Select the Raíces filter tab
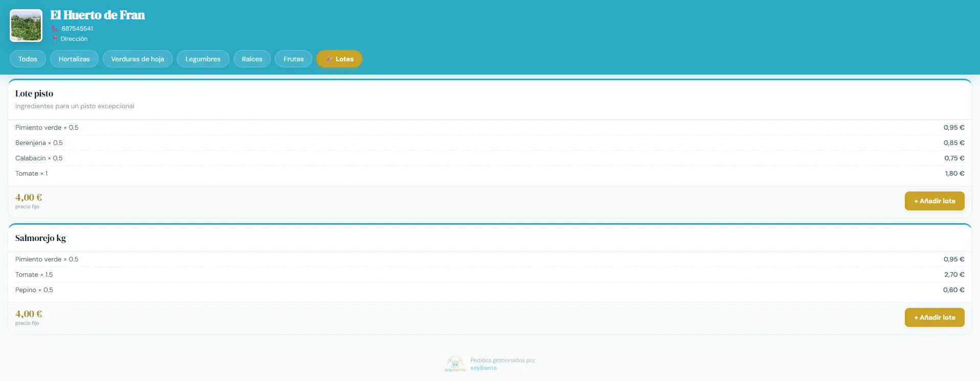980x381 pixels. [x=252, y=59]
